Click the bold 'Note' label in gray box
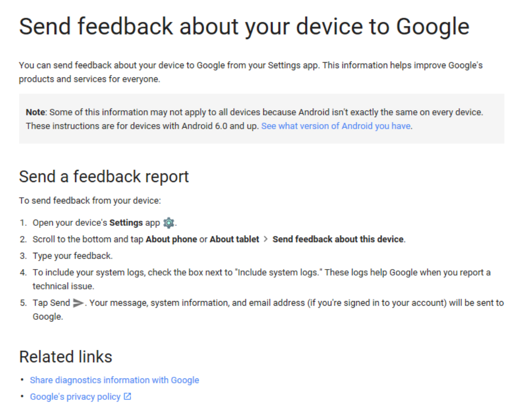 (35, 112)
